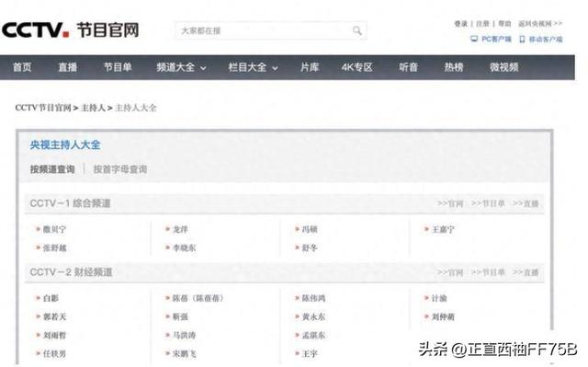
Task: Open the PC客户端 monitor icon
Action: tap(474, 39)
